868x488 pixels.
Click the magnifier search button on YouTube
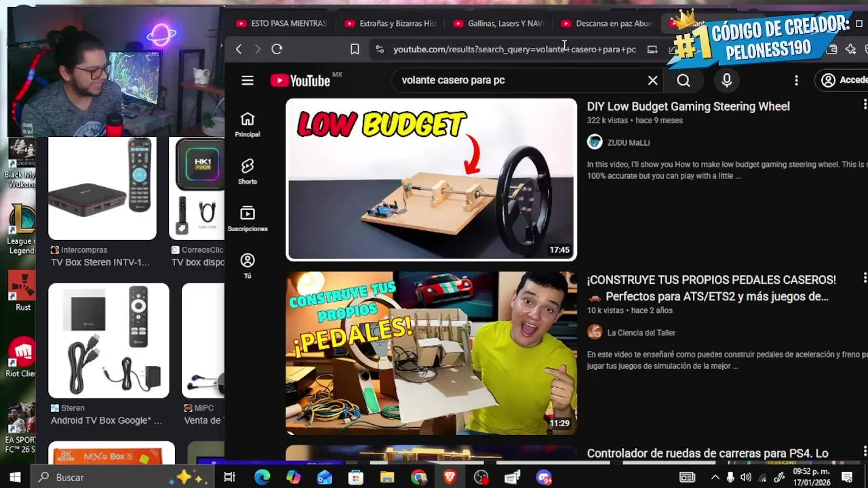684,81
